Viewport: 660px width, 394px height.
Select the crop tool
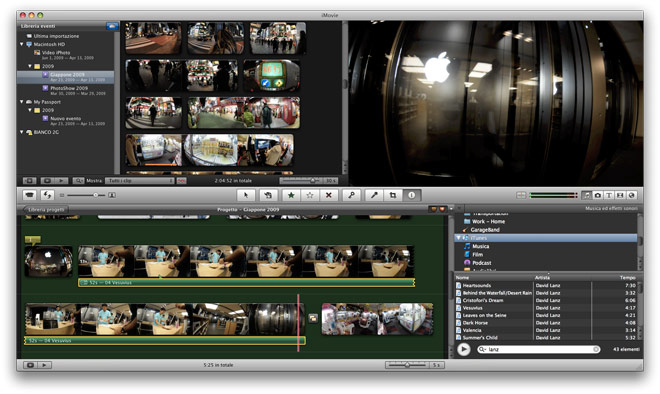tap(393, 195)
